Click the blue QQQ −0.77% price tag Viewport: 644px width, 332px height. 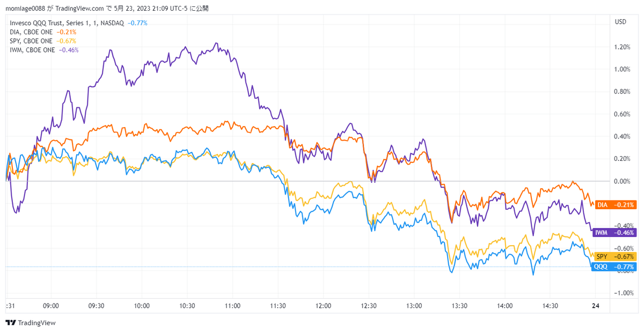[613, 267]
